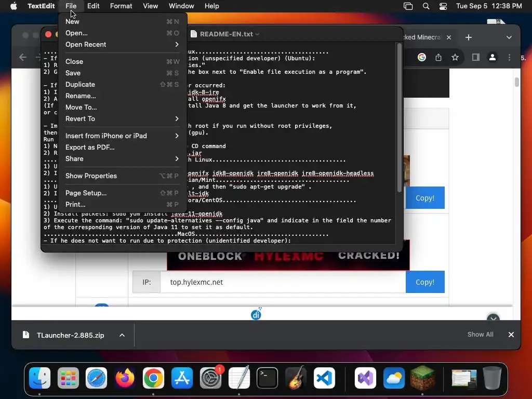Copy the top.hylexmc.net server IP
The width and height of the screenshot is (532, 399).
(x=425, y=282)
